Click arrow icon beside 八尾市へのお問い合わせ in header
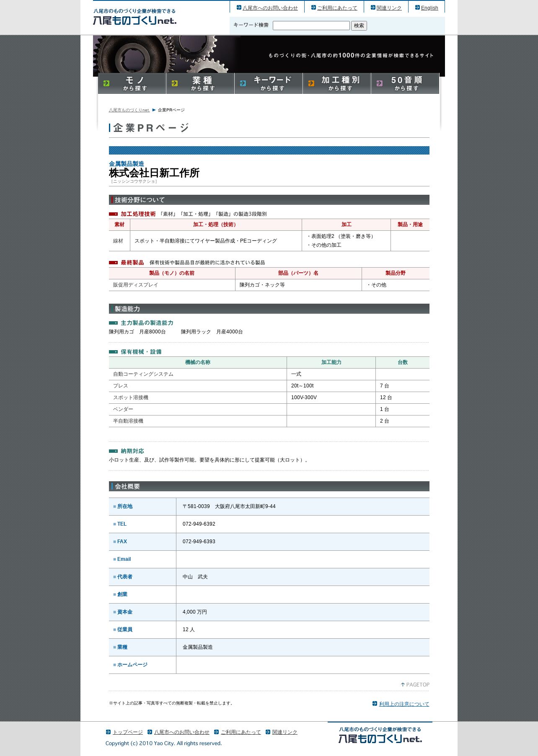Screen dimensions: 538x756 pos(239,8)
